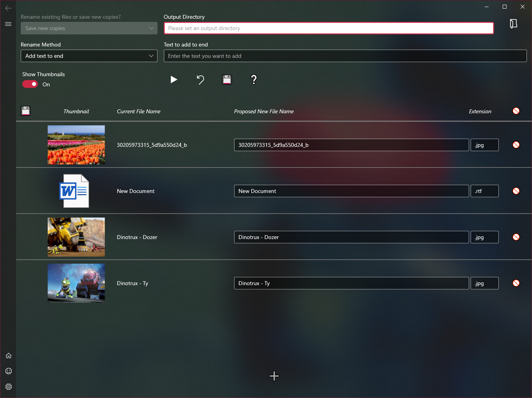Click the Output Directory input field
Image resolution: width=532 pixels, height=398 pixels.
tap(329, 28)
